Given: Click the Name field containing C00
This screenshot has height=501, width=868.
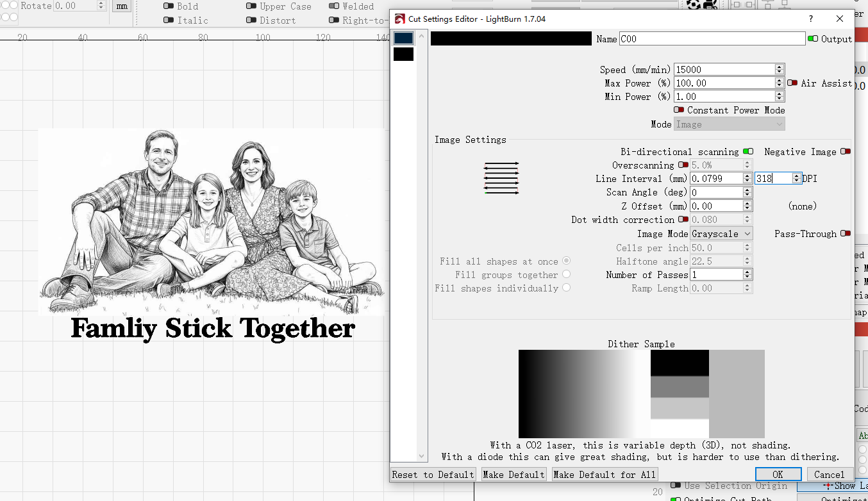Looking at the screenshot, I should point(712,39).
